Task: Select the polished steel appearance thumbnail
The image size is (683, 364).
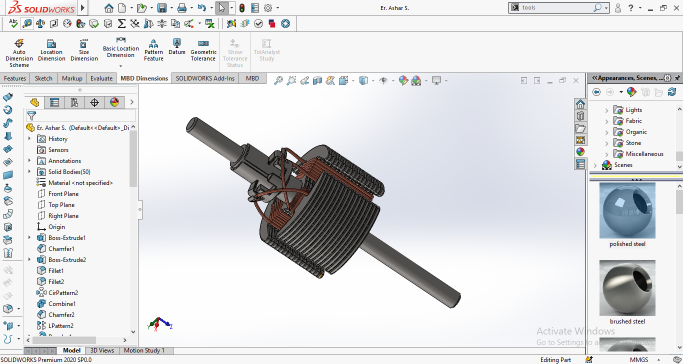Action: [627, 211]
